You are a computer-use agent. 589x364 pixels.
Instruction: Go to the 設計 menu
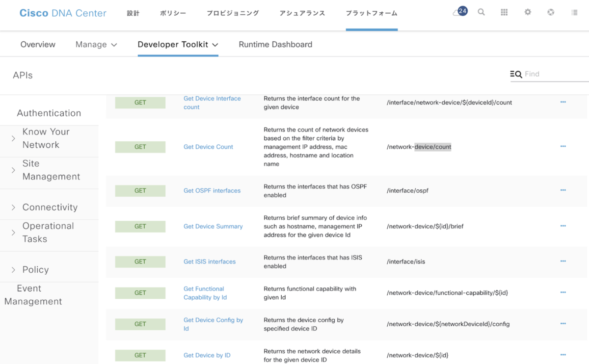tap(133, 13)
